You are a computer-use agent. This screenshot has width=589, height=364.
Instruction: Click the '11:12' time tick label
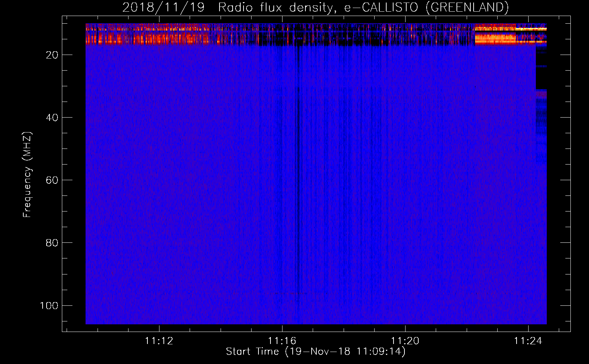pyautogui.click(x=159, y=341)
